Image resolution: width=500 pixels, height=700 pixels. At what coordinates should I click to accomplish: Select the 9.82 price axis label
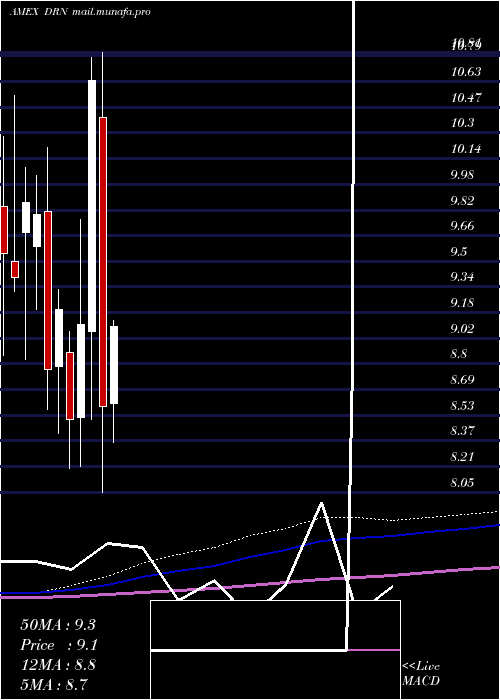tap(462, 200)
